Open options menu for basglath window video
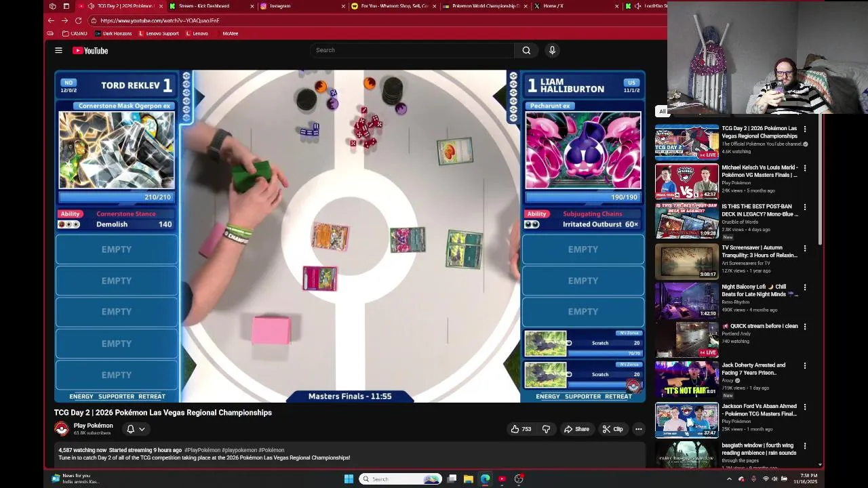 (x=805, y=446)
